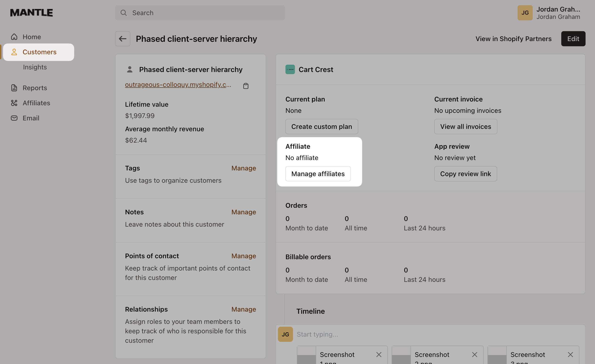Manage Tags for this customer
This screenshot has height=364, width=595.
(x=243, y=168)
